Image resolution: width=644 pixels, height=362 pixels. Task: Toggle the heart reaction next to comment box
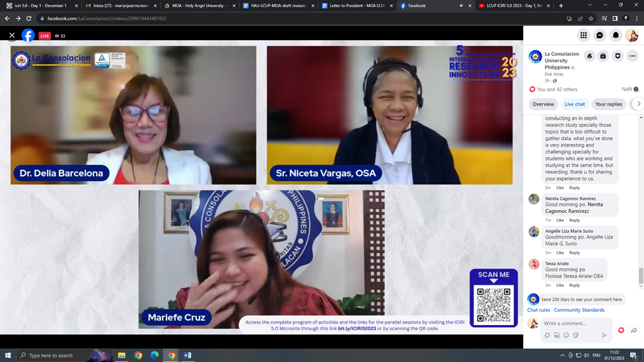tap(621, 330)
